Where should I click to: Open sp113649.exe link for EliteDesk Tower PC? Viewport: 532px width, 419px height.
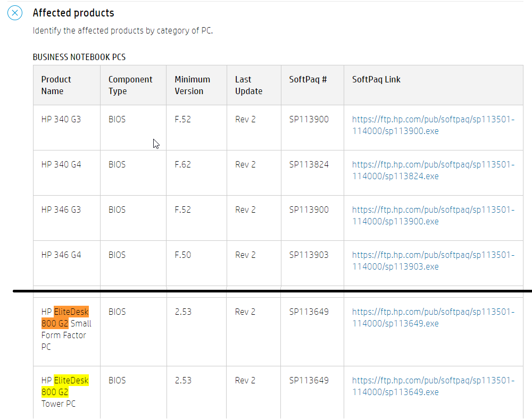433,386
